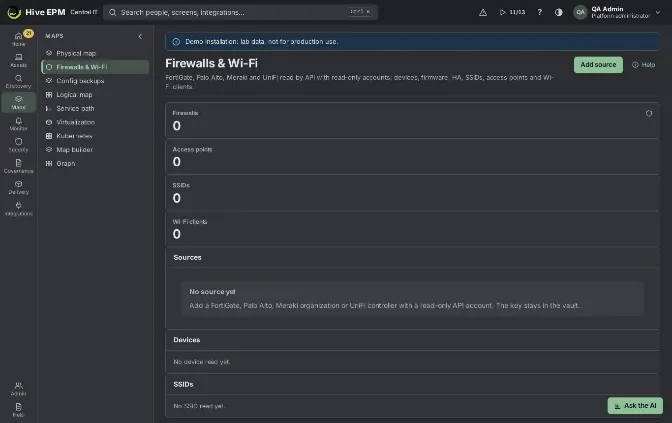Screen dimensions: 672x423
Task: Click the Add source button
Action: (598, 65)
